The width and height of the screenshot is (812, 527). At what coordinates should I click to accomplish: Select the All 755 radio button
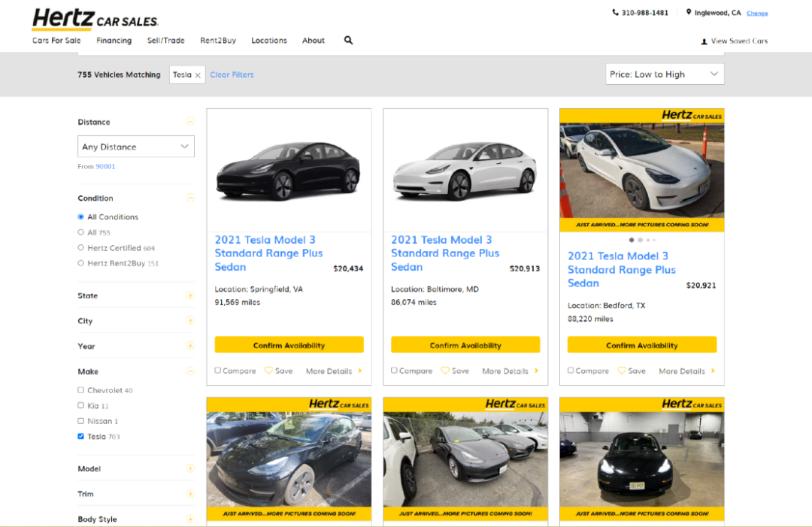click(x=80, y=232)
